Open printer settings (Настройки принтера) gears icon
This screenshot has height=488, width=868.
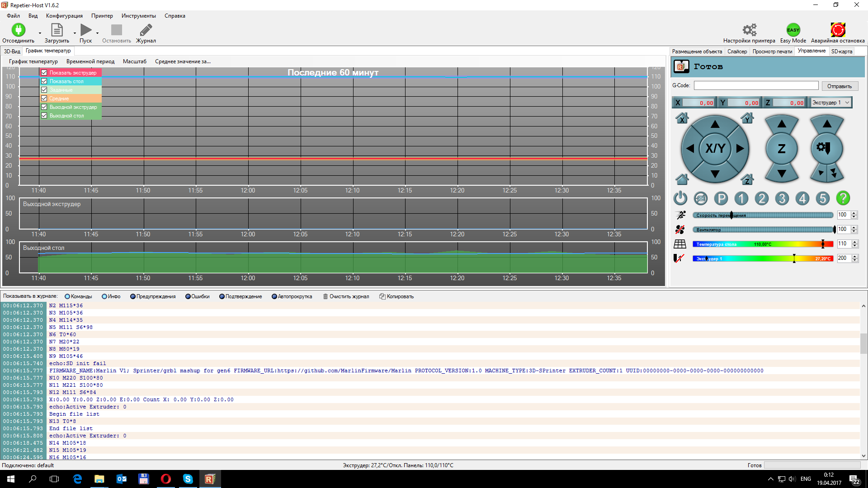coord(749,30)
